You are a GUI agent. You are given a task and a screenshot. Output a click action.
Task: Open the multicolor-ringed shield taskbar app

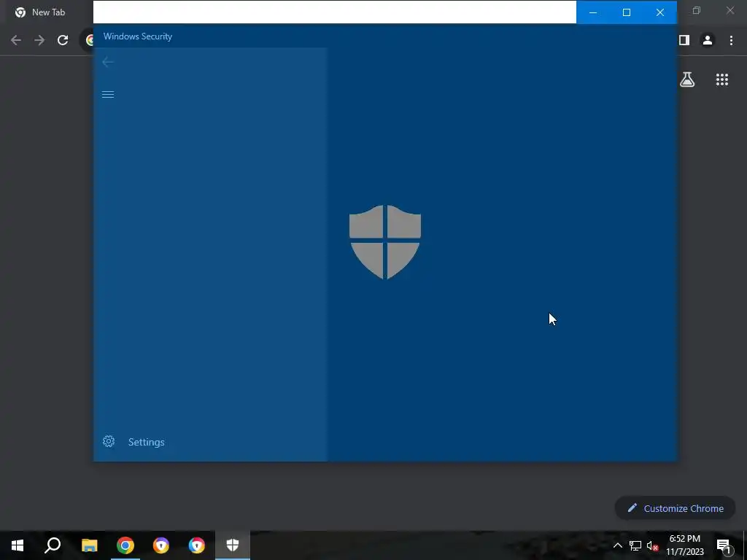point(197,545)
